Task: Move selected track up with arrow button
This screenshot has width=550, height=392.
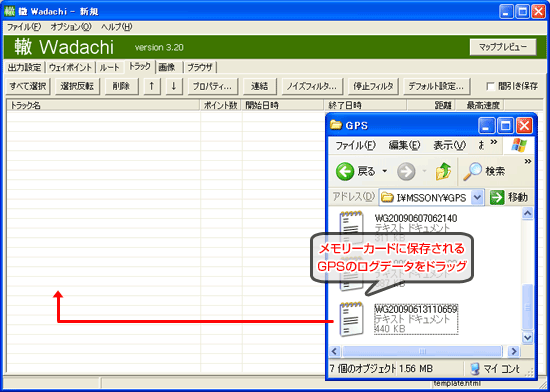Action: pyautogui.click(x=152, y=86)
